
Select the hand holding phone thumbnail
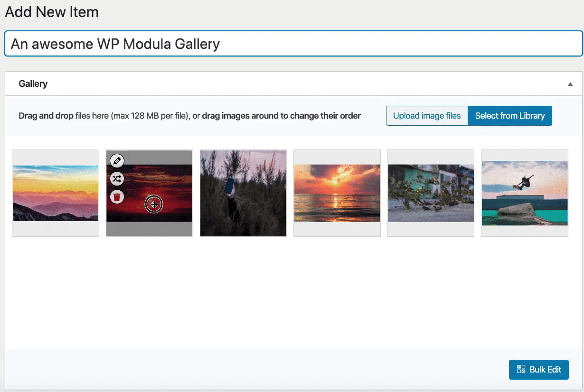[243, 193]
